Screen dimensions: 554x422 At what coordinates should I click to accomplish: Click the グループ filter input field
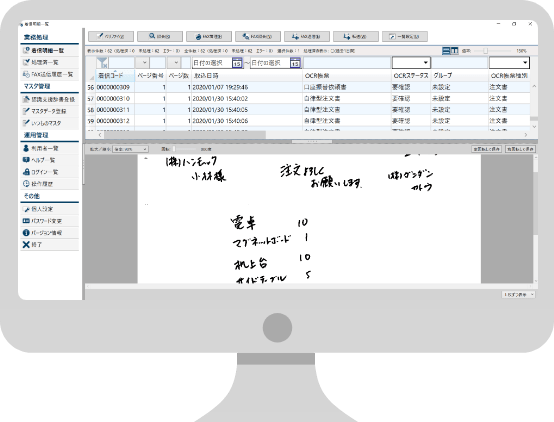click(459, 63)
